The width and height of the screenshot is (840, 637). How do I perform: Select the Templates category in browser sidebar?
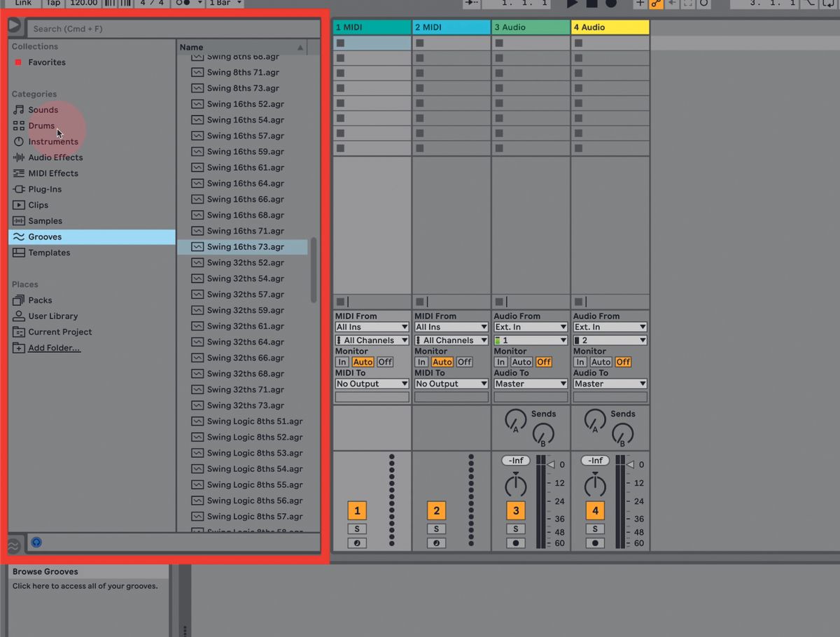48,252
